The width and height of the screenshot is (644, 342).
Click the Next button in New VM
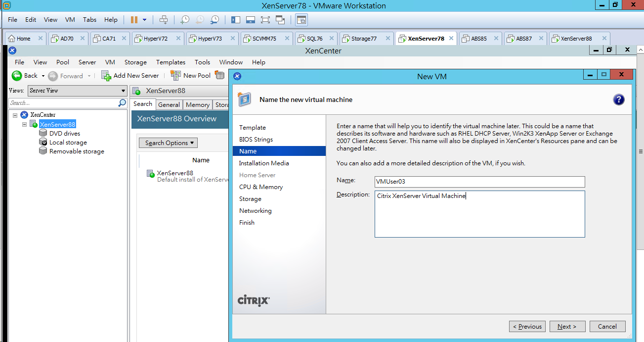click(x=567, y=327)
